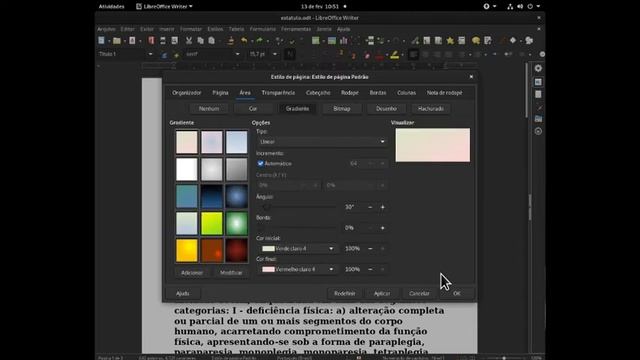Screen dimensions: 640x360
Task: Switch to the Página tab
Action: coord(220,93)
